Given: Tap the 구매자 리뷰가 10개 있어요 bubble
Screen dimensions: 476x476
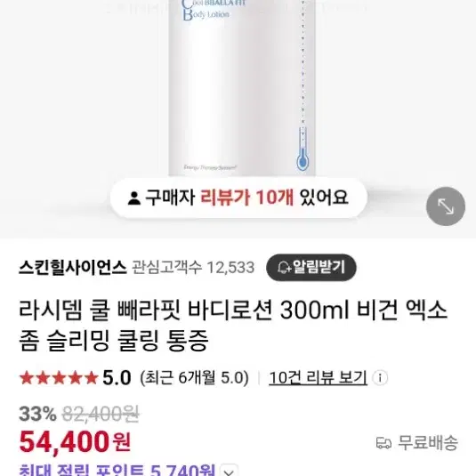Looking at the screenshot, I should (x=238, y=198).
